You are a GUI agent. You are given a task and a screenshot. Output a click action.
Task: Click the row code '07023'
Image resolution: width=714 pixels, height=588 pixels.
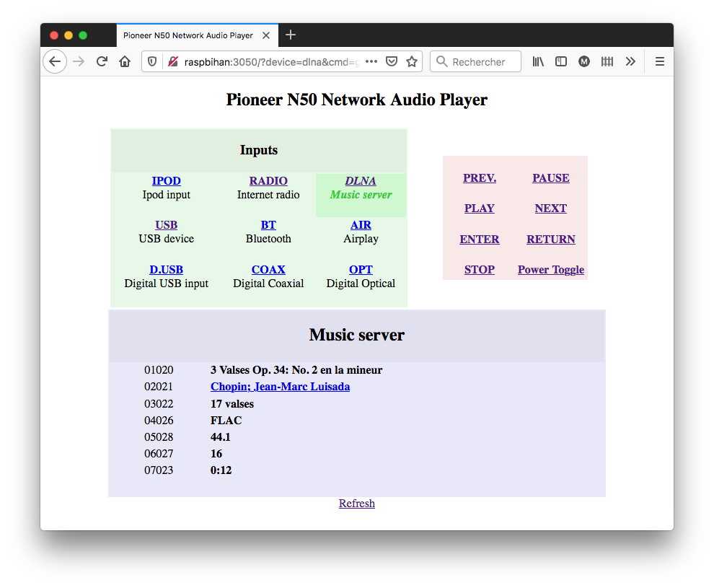click(159, 470)
